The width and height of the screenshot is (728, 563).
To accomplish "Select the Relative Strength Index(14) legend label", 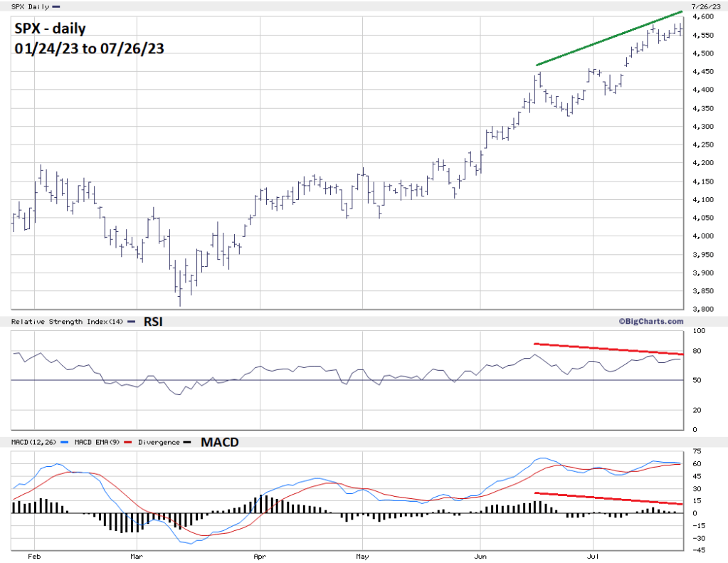I will [65, 322].
